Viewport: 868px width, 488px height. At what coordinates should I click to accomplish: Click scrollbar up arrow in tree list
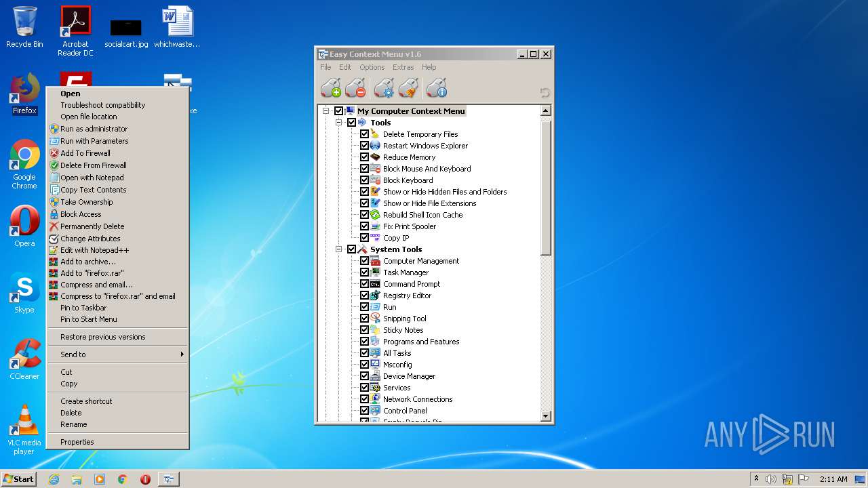click(x=546, y=110)
